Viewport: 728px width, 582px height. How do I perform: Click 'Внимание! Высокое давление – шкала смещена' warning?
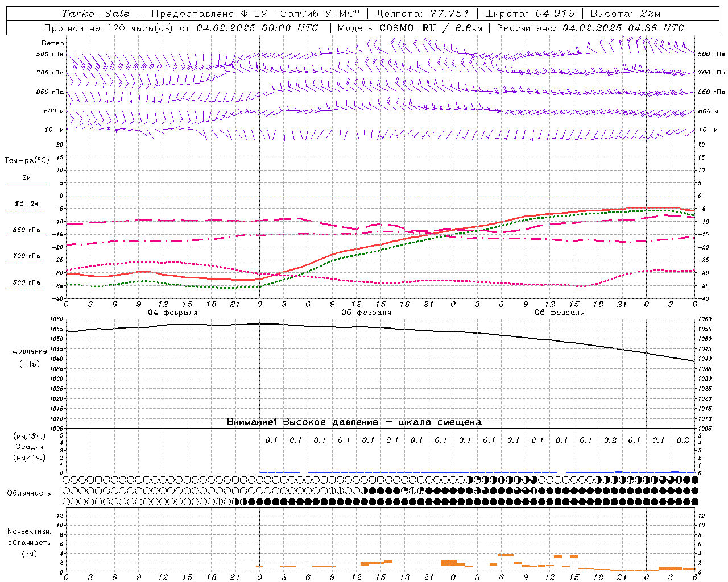pos(354,422)
